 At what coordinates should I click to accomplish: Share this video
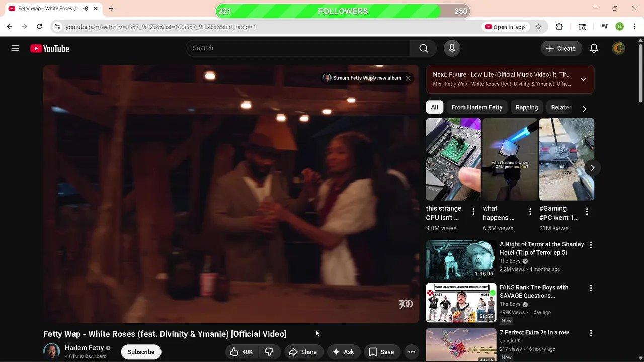coord(303,352)
